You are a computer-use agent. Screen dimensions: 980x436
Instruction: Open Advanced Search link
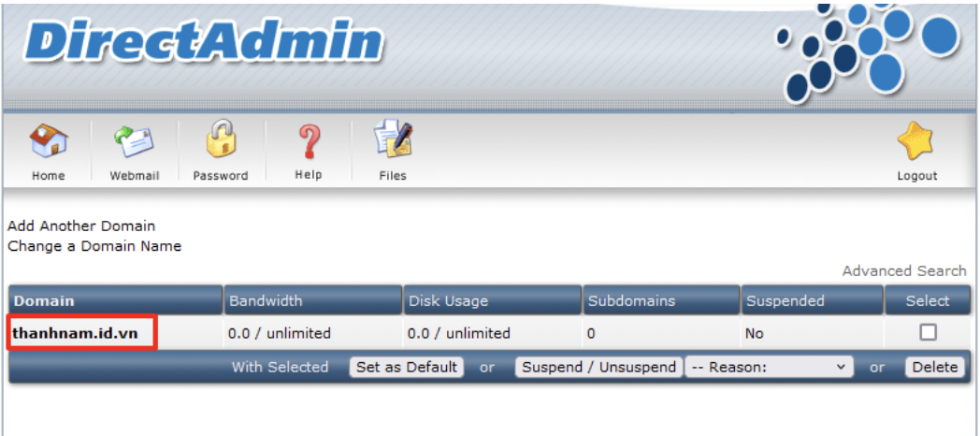tap(904, 270)
